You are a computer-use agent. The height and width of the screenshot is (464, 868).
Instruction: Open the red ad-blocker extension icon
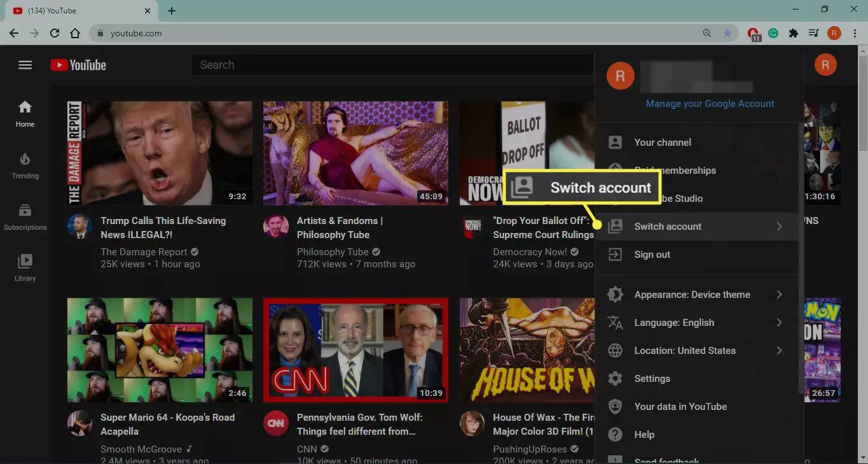pos(754,34)
